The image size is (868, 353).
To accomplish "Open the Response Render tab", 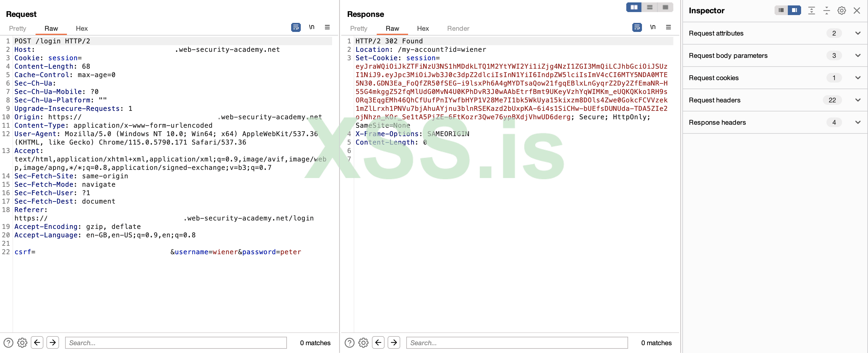I will (x=458, y=29).
